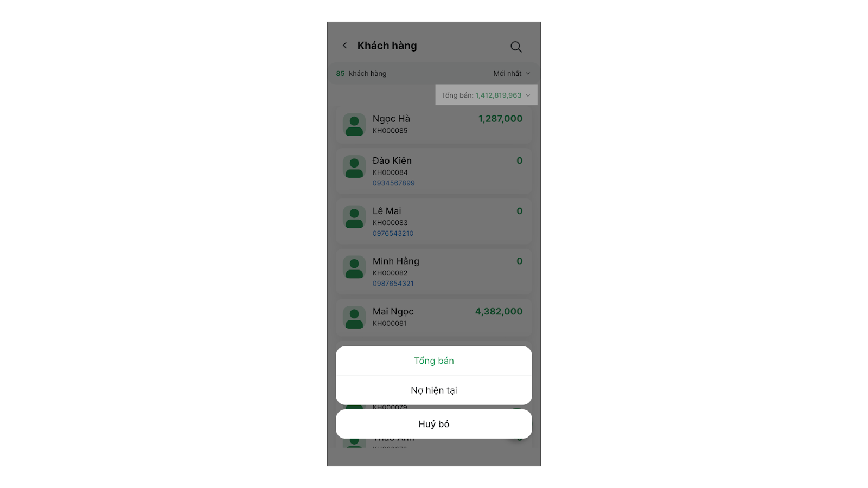Open search with the magnifier icon
Viewport: 868px width, 488px height.
pyautogui.click(x=516, y=47)
